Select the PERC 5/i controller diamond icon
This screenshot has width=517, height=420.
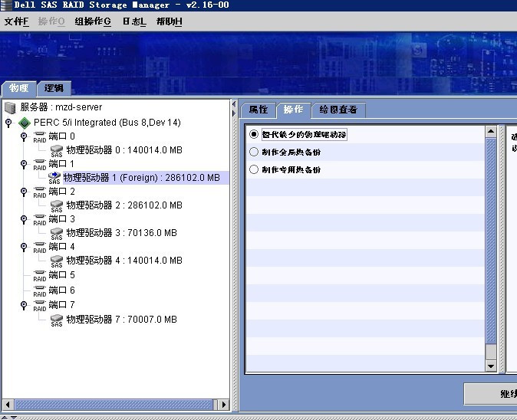[x=25, y=123]
